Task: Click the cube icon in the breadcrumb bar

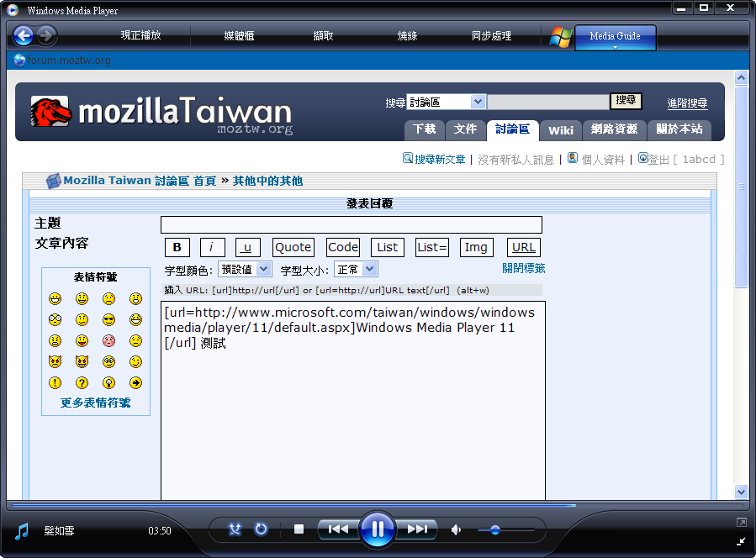Action: (x=53, y=182)
